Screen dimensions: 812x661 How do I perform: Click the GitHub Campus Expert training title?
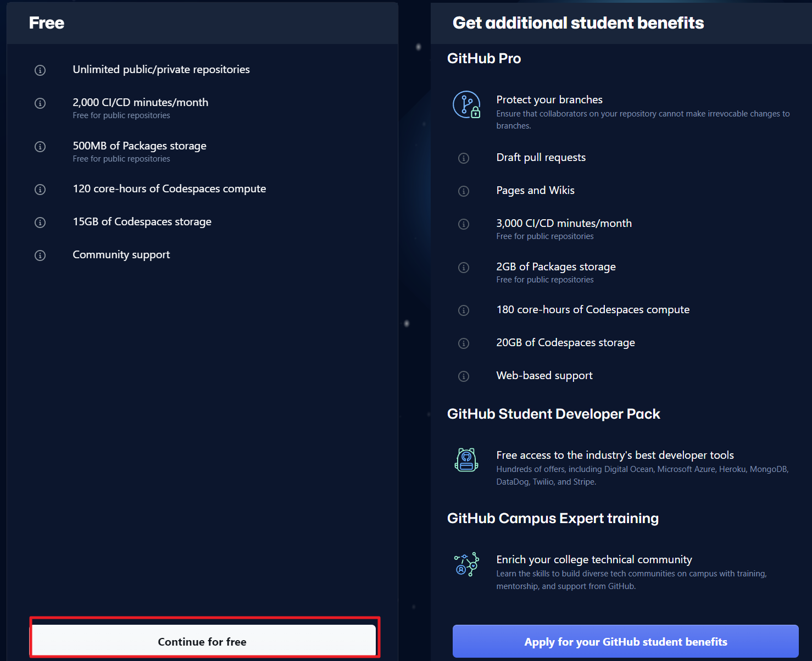553,518
